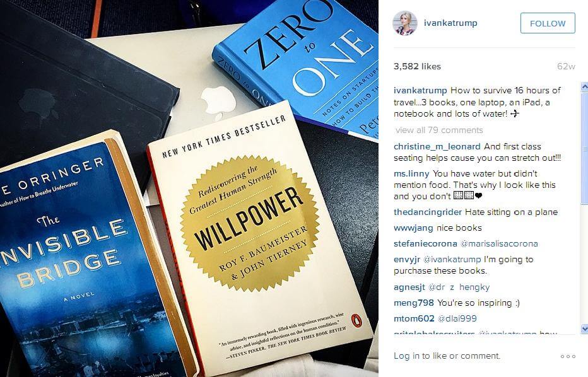Open christine_m_leonard's profile
The height and width of the screenshot is (377, 588).
click(437, 146)
